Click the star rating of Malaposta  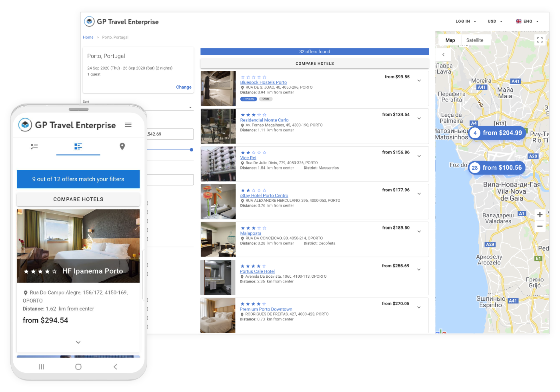(254, 228)
